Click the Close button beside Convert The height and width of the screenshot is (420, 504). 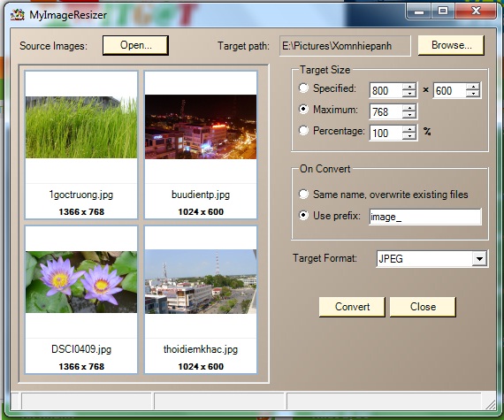pos(423,307)
